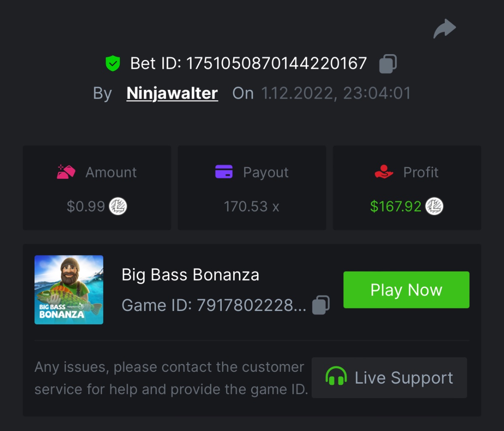Click the bet date and time
Viewport: 504px width, 431px height.
(x=336, y=93)
